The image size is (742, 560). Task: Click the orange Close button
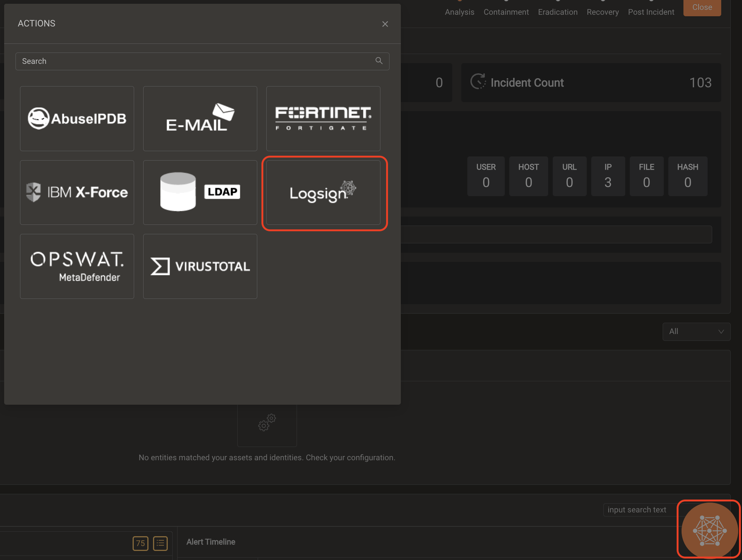coord(702,8)
